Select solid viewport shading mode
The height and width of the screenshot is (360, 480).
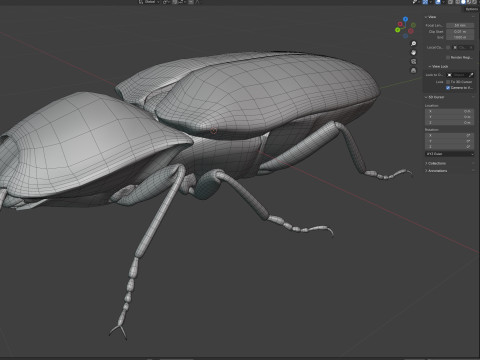coord(463,2)
